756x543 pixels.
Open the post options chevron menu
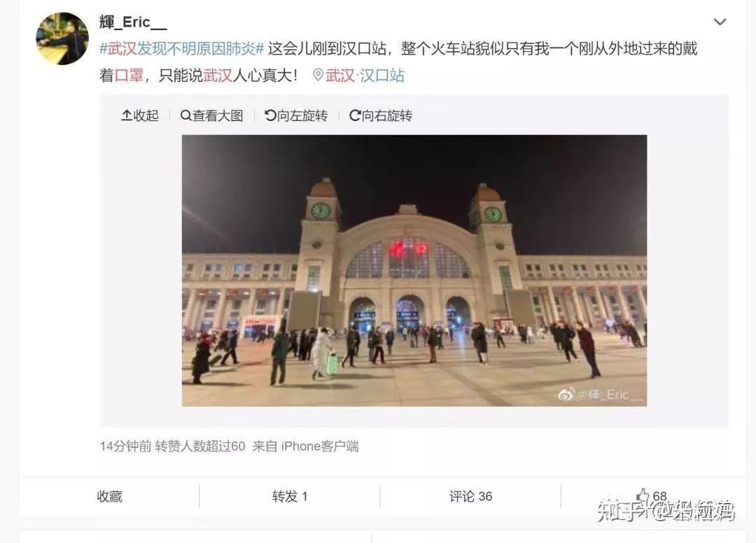(x=720, y=22)
